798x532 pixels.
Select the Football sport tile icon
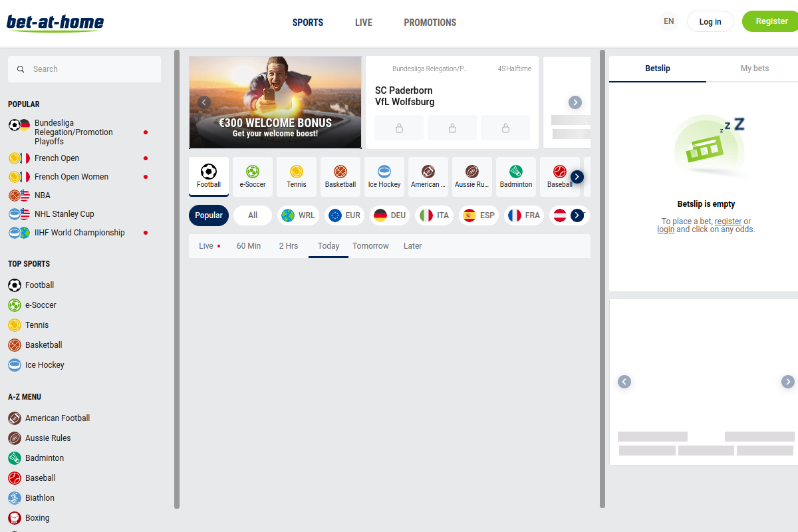tap(209, 172)
